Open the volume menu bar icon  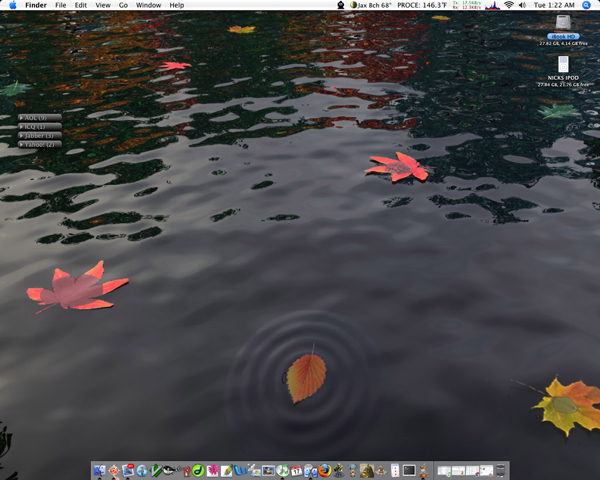(522, 5)
